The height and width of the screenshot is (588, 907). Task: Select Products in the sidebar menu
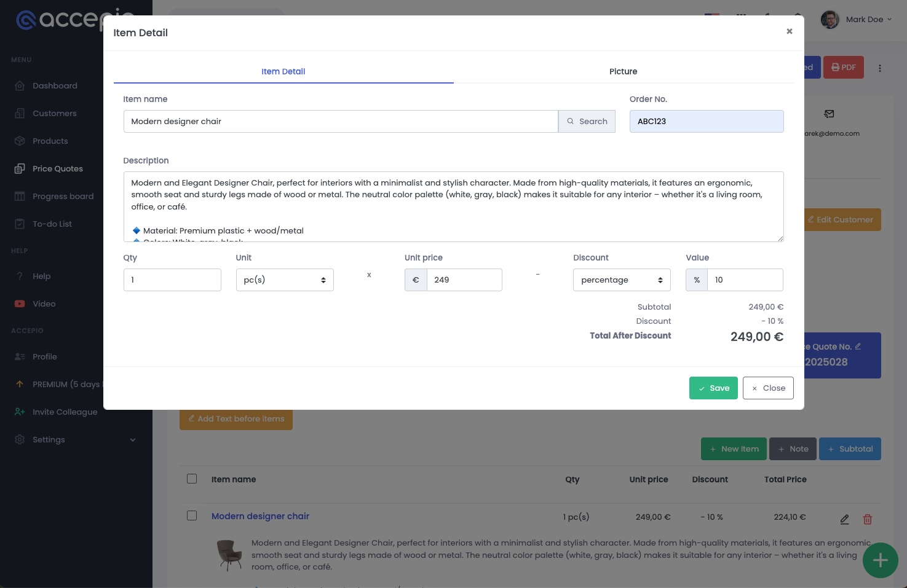click(50, 141)
